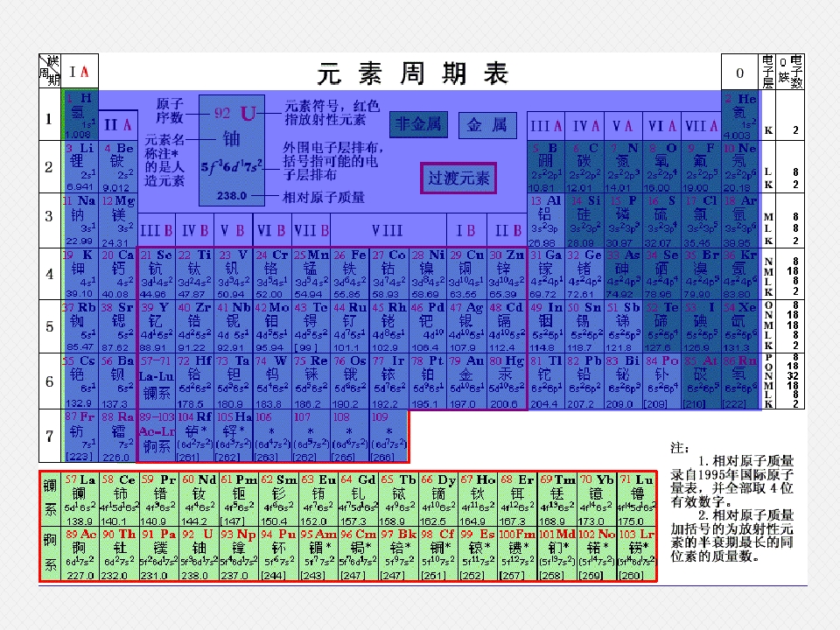Select the aluminium cell 13 Al

click(546, 220)
